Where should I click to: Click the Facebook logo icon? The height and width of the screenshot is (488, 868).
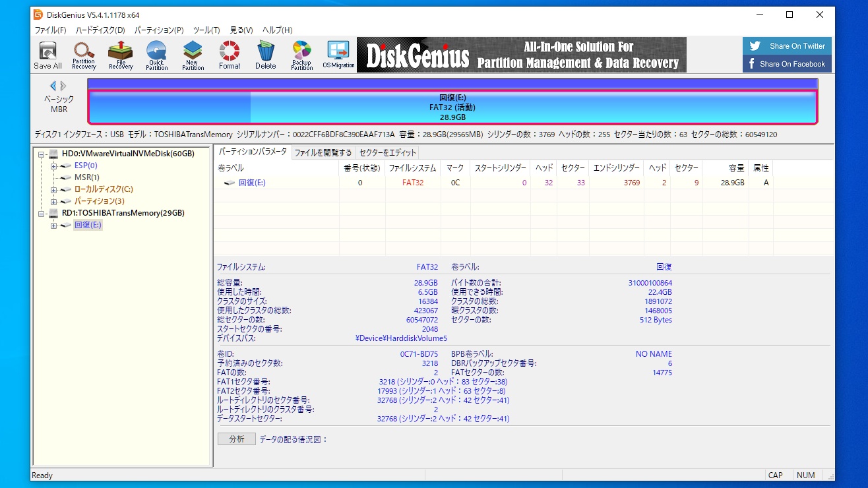752,64
